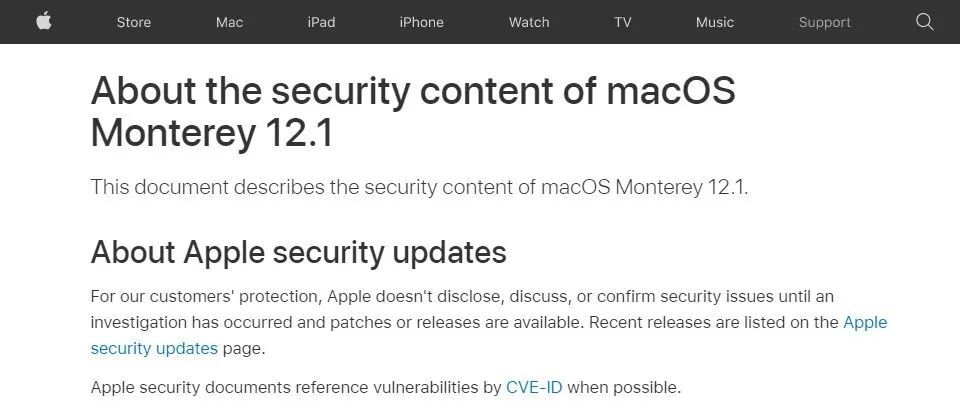Click Music in the navigation bar
The image size is (960, 420).
click(x=715, y=22)
